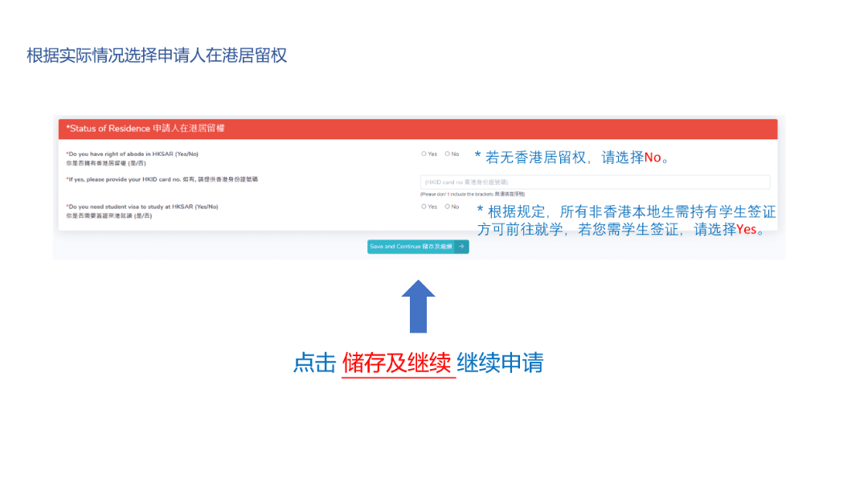
Task: Click the note about 非香港本地生需持有学生签证
Action: tap(626, 220)
